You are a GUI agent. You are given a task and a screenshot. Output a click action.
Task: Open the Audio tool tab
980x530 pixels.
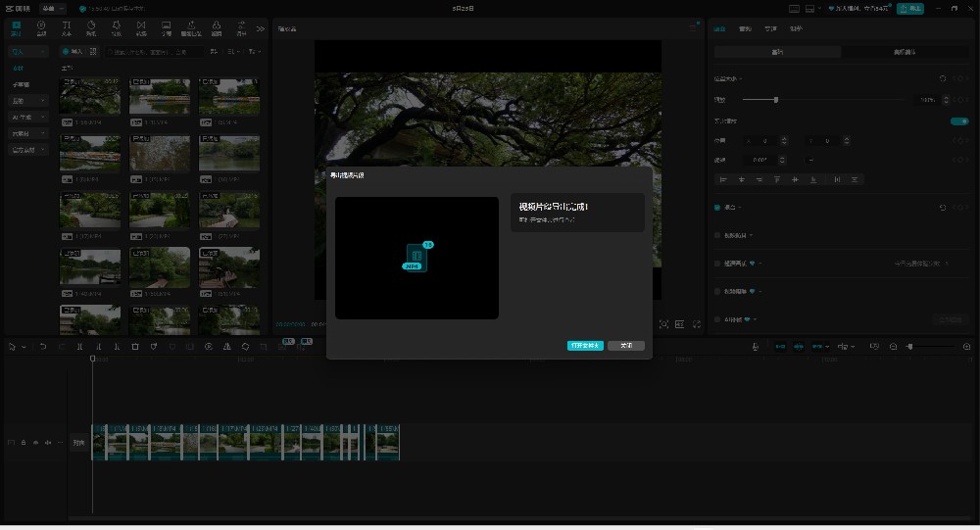[41, 27]
